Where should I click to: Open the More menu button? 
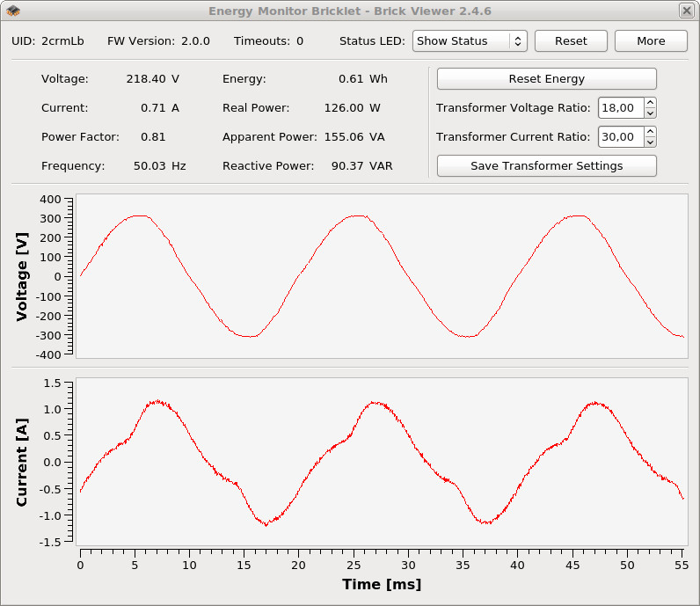651,41
